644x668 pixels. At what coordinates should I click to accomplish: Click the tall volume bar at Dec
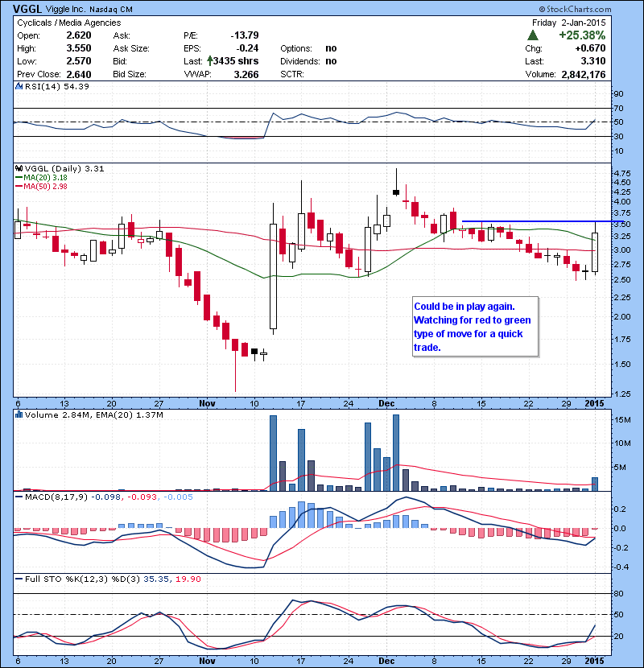click(x=396, y=452)
